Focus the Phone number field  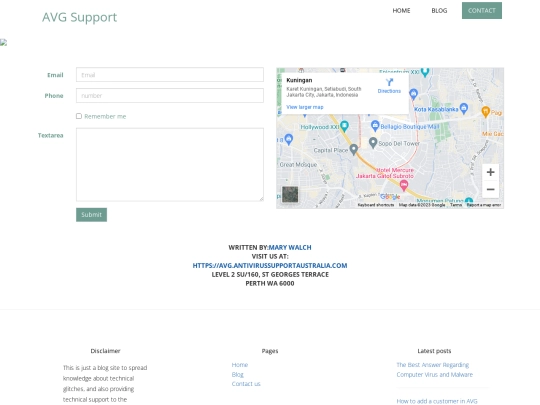[170, 95]
